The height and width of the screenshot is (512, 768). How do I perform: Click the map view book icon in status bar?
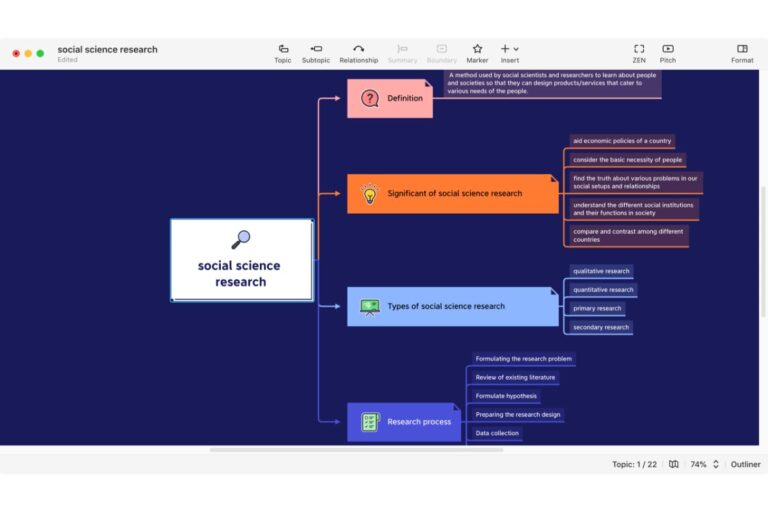coord(673,464)
